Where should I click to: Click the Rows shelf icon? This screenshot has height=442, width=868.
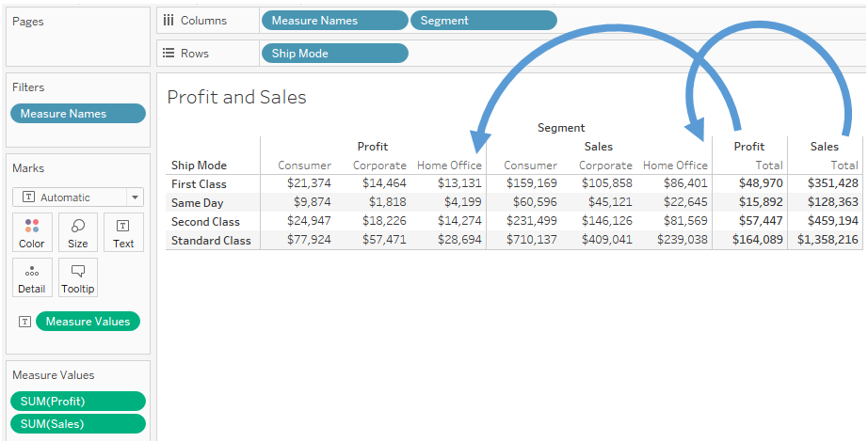(x=169, y=54)
